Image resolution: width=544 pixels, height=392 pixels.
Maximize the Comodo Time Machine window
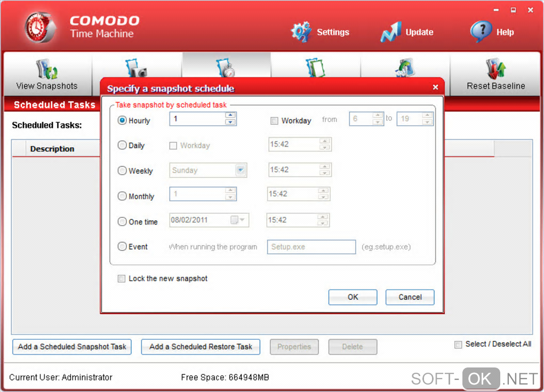(x=513, y=10)
